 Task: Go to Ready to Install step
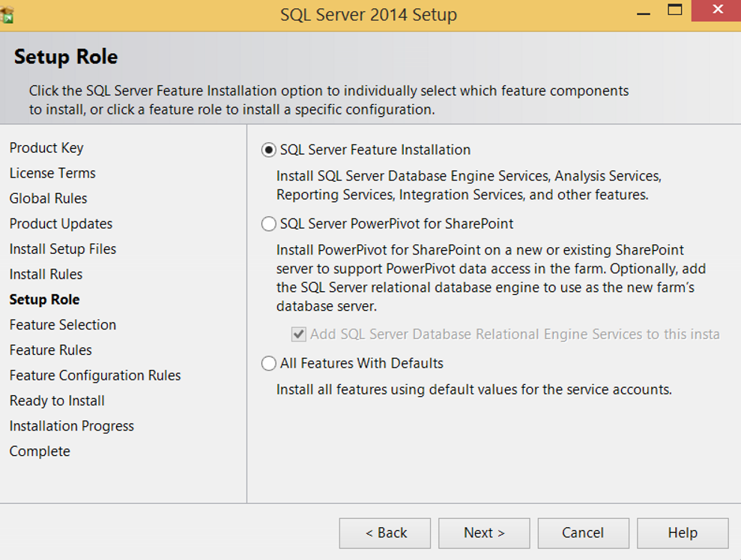(57, 401)
